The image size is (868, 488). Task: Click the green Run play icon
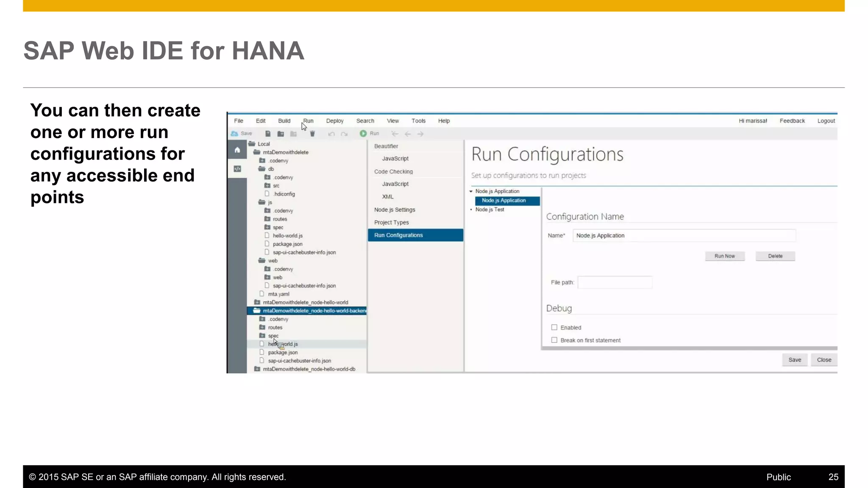363,133
